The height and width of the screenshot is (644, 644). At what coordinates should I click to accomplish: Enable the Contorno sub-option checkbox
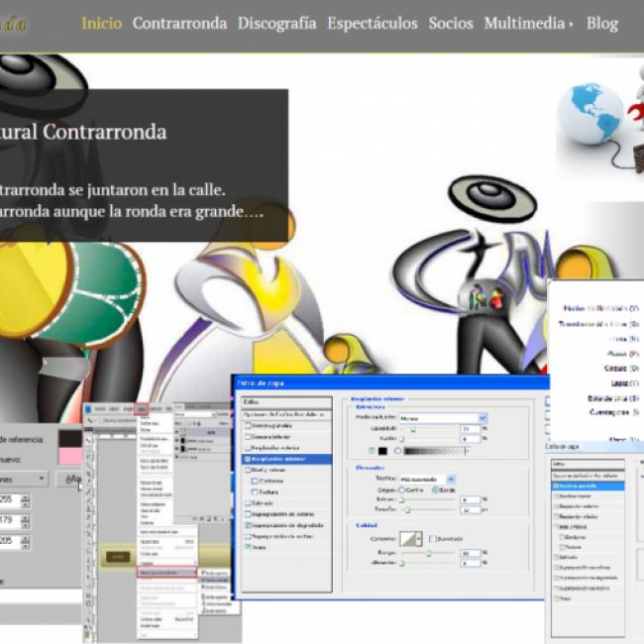pyautogui.click(x=256, y=481)
